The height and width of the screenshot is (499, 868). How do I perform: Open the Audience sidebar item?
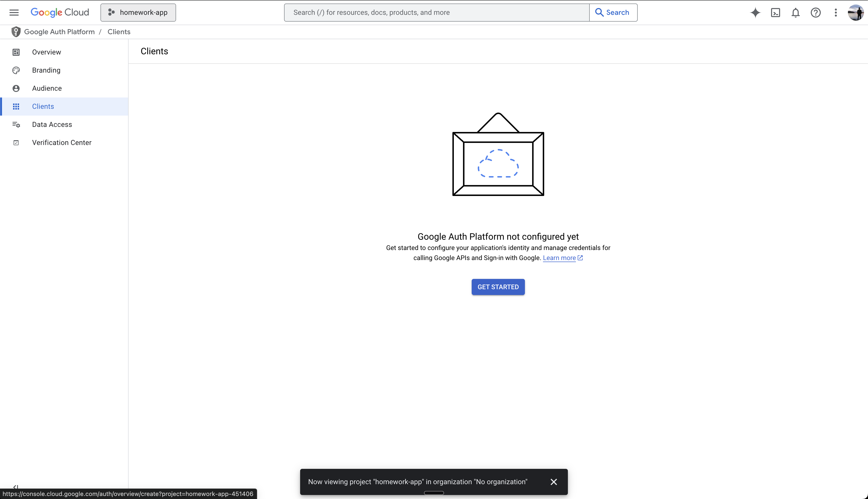[x=64, y=88]
